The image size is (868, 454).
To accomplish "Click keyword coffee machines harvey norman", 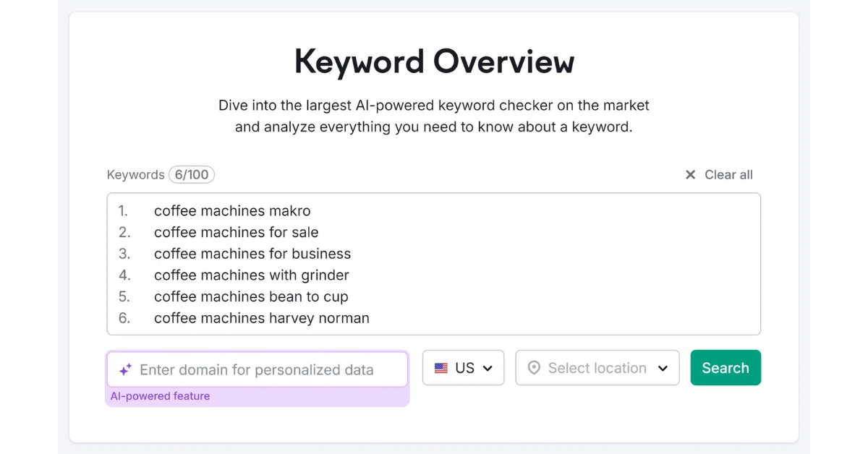I will (x=262, y=318).
